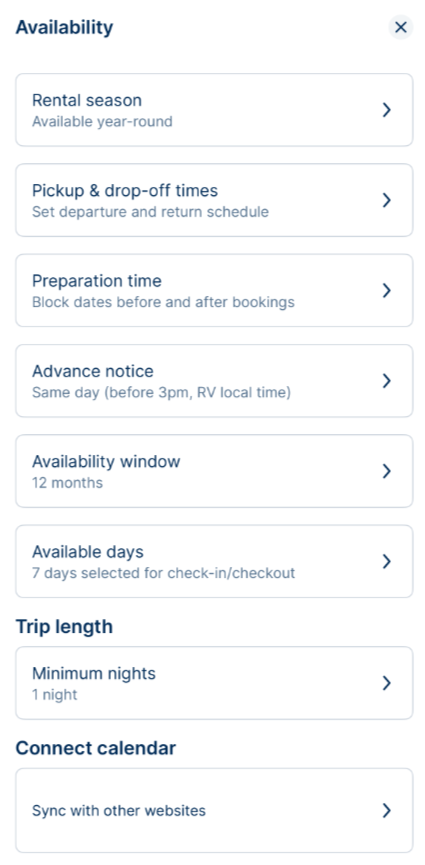425x865 pixels.
Task: Click the arrow icon next to Minimum nights
Action: (387, 683)
